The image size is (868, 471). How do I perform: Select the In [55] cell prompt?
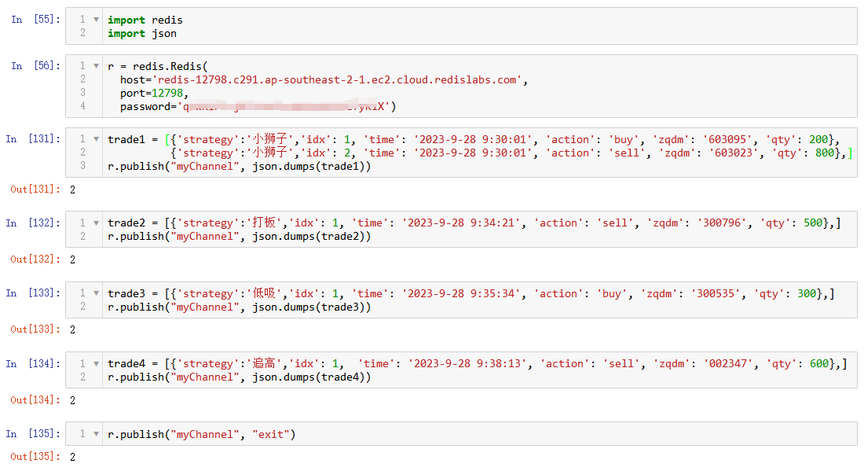pos(35,20)
